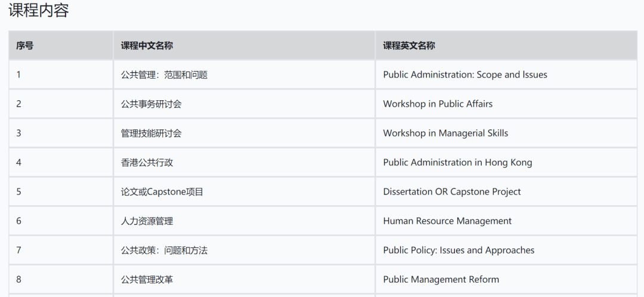Click Dissertation OR Capstone Project cell
Screen dimensions: 644x297
click(x=506, y=192)
